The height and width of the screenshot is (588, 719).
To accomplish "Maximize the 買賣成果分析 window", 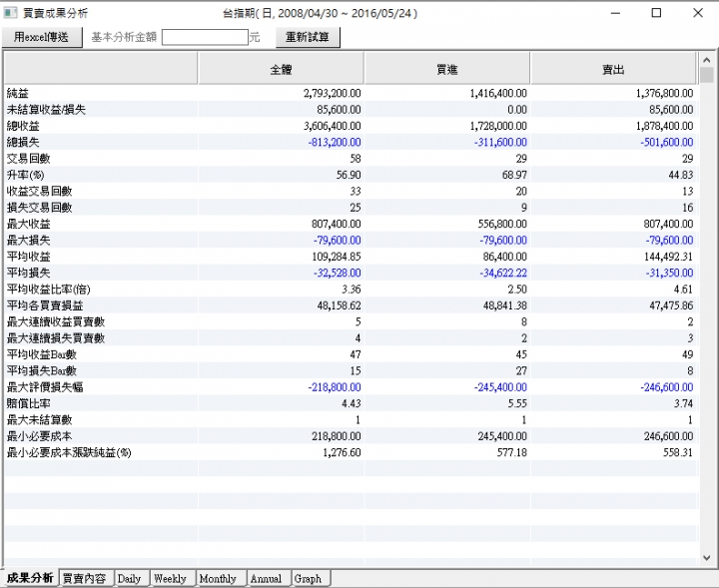I will 656,13.
